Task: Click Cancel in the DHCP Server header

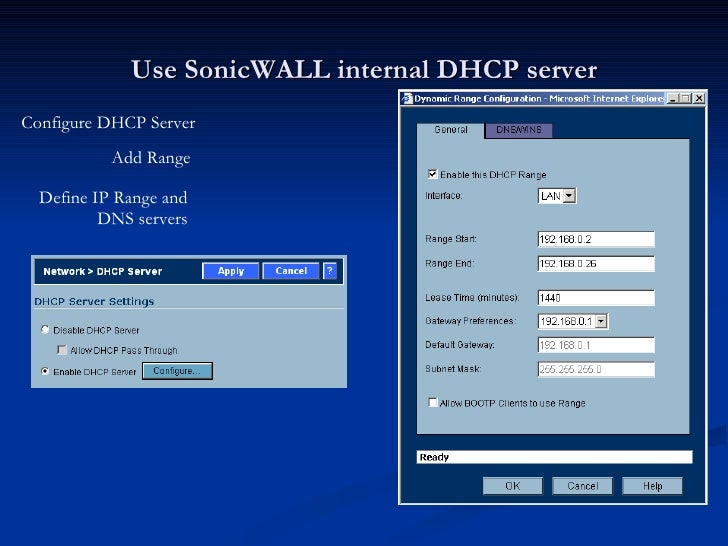Action: coord(291,271)
